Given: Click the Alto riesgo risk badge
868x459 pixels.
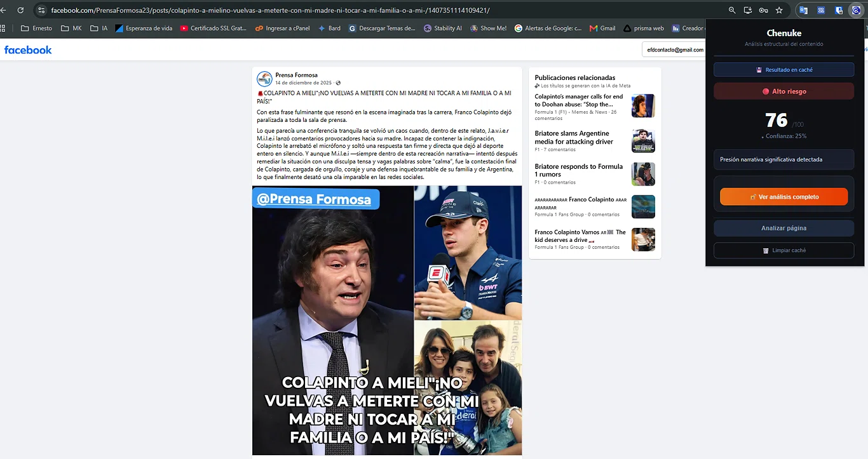Looking at the screenshot, I should click(784, 91).
